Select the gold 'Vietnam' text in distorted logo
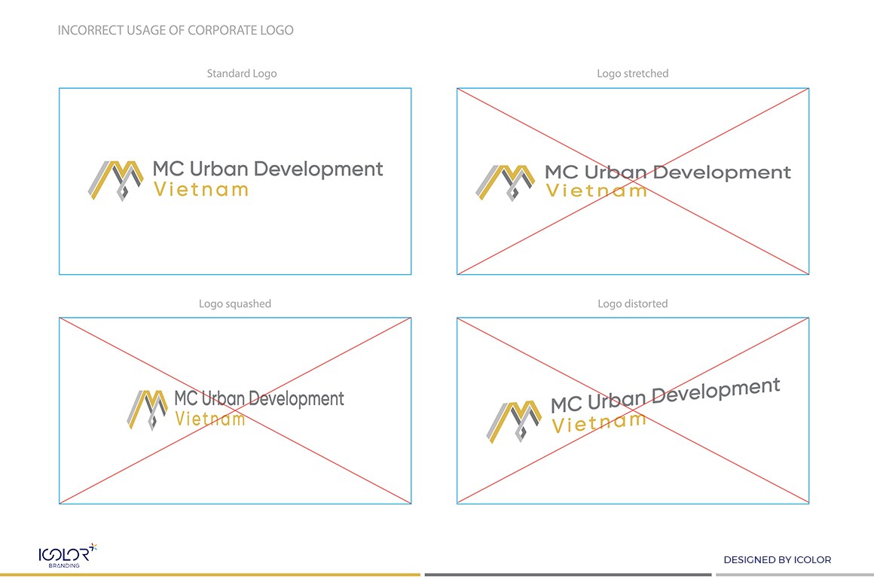Image resolution: width=874 pixels, height=588 pixels. pyautogui.click(x=599, y=422)
